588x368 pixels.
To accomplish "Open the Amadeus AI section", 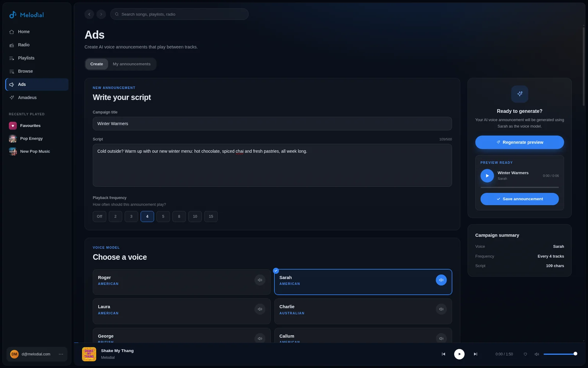I will [37, 98].
